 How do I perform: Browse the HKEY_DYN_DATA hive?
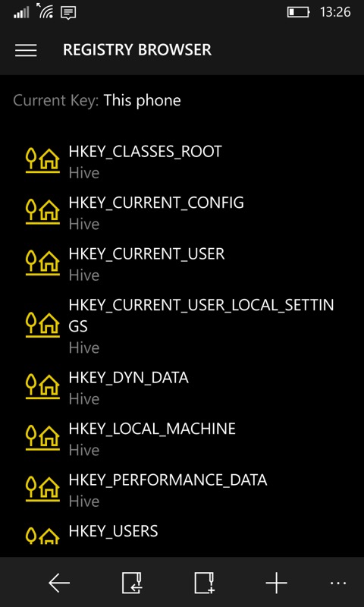point(182,387)
